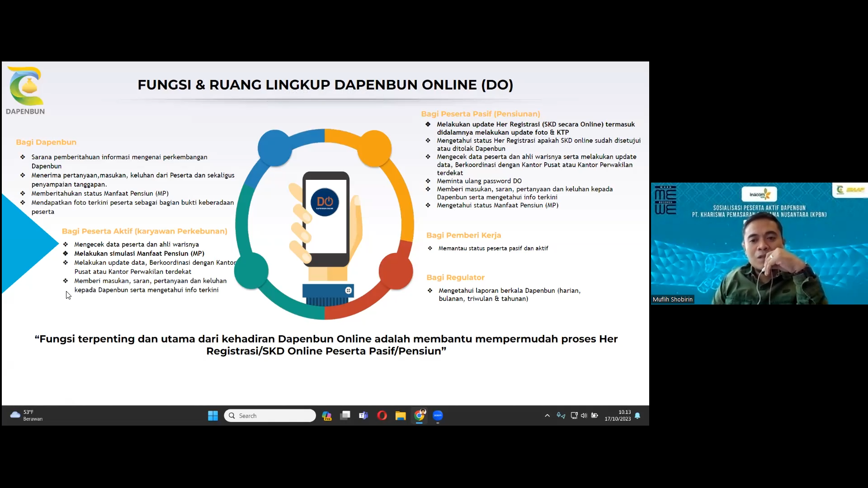
Task: Click the Muflih Shobirin video thumbnail
Action: tap(759, 244)
